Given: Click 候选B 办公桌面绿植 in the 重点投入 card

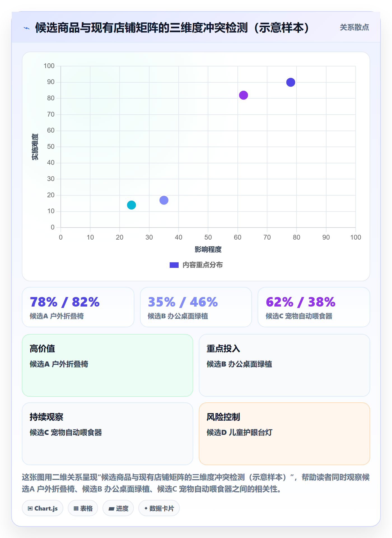Looking at the screenshot, I should [239, 364].
